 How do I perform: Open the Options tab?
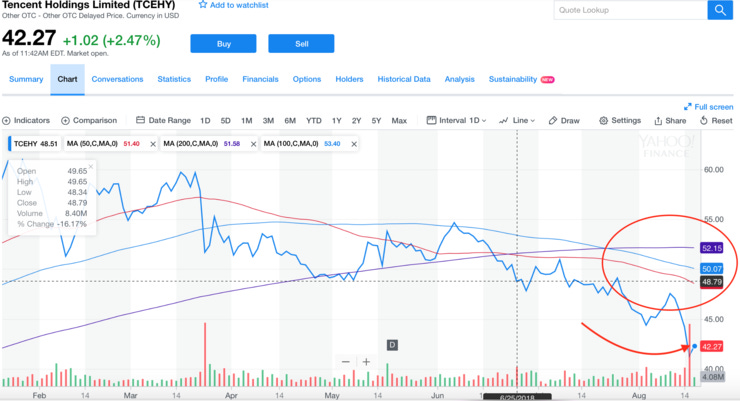pyautogui.click(x=307, y=79)
